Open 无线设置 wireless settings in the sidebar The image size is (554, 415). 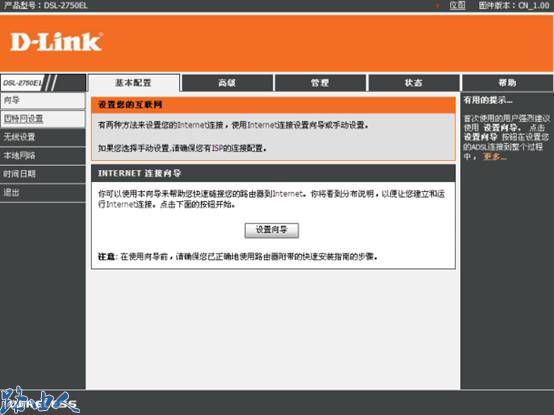pos(43,137)
